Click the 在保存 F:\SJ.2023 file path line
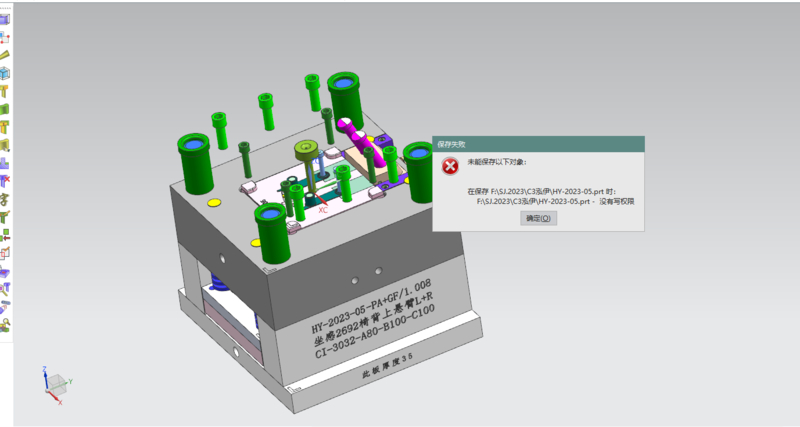 tap(541, 192)
